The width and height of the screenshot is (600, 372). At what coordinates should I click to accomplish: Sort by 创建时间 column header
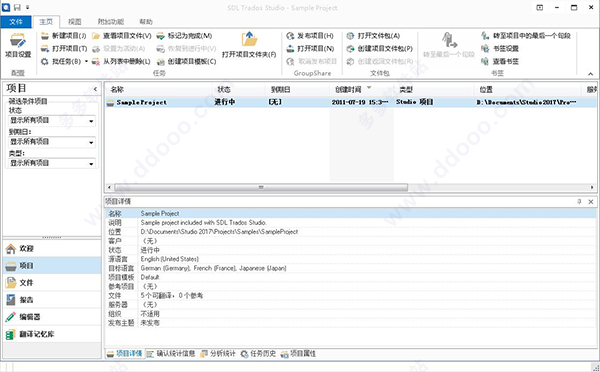point(362,90)
